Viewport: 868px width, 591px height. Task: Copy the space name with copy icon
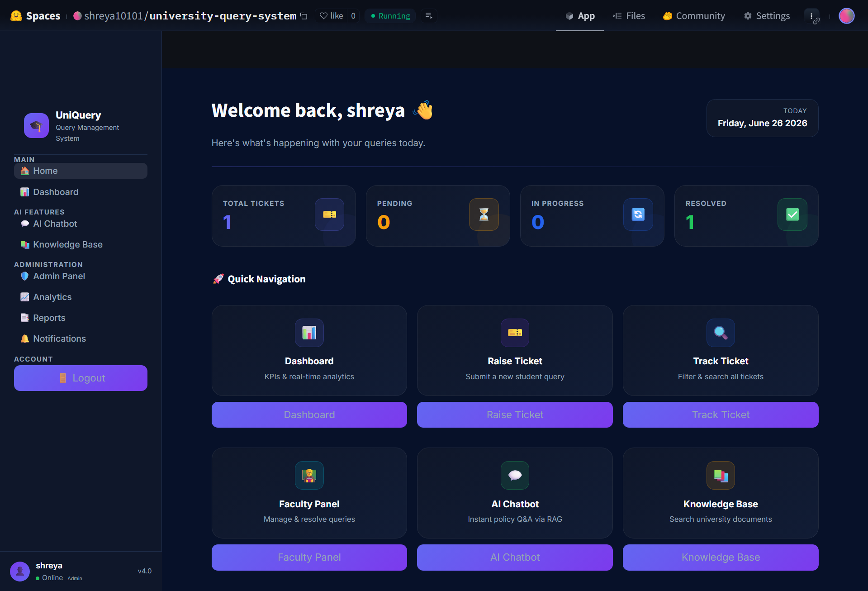pos(304,16)
